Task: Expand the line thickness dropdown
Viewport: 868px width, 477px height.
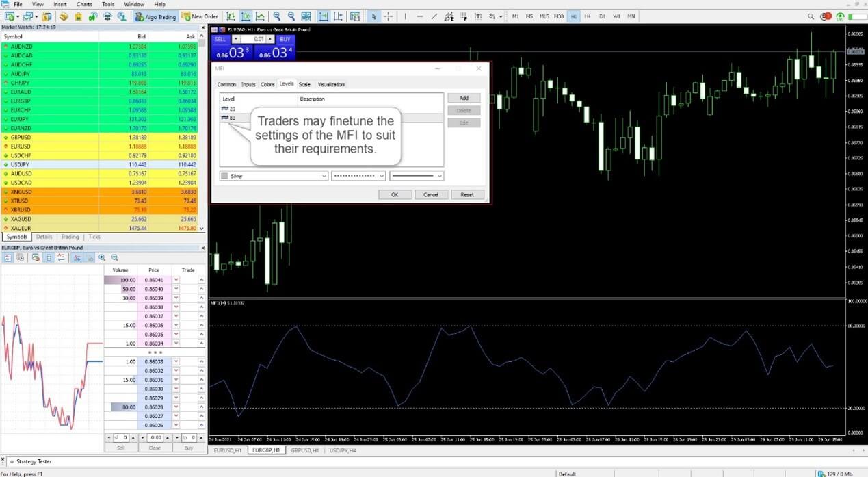Action: 438,176
